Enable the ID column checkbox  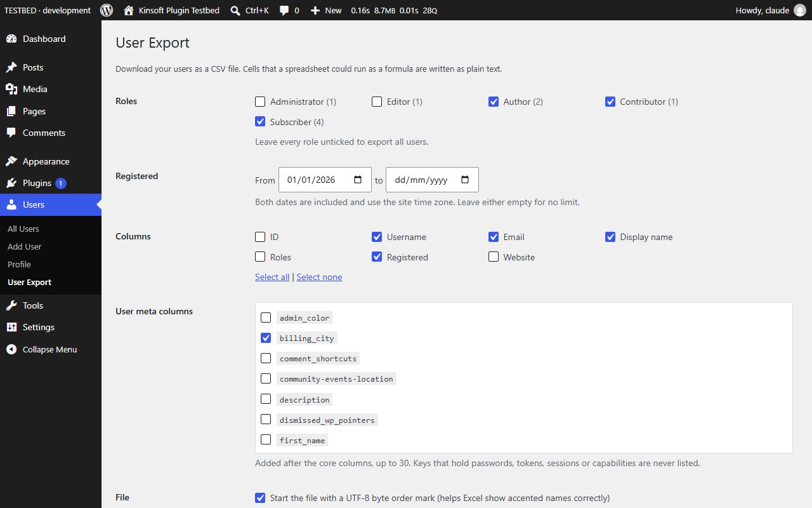pos(260,237)
